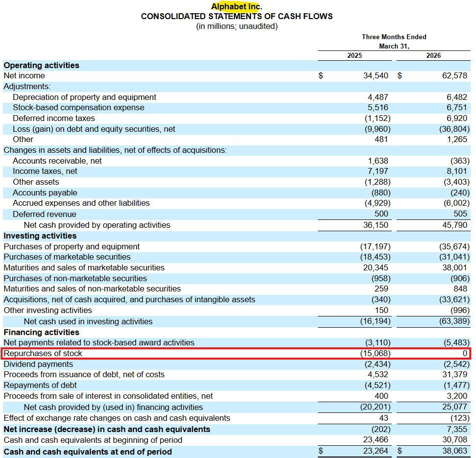Viewport: 476px width, 458px height.
Task: Select the 2026 repurchases value 0
Action: 465,354
